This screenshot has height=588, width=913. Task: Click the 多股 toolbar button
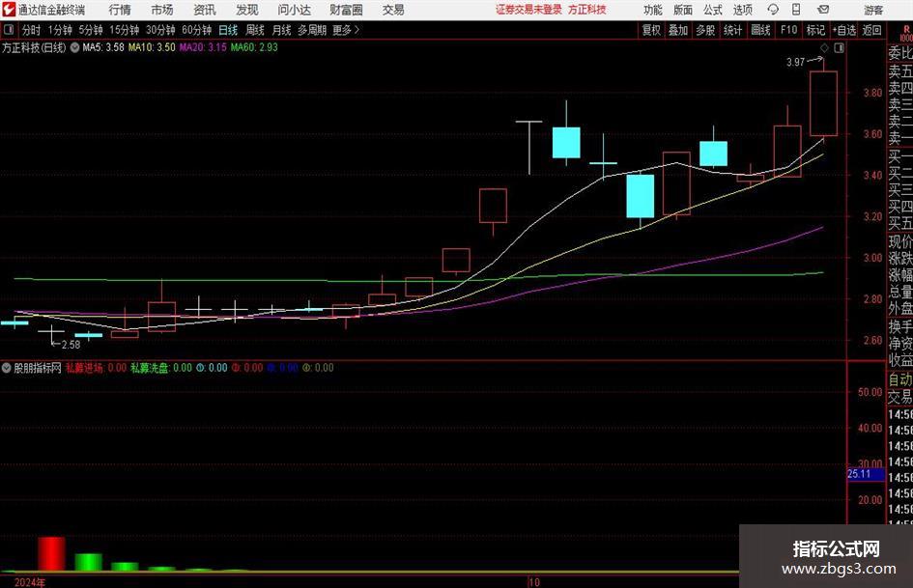tap(705, 30)
